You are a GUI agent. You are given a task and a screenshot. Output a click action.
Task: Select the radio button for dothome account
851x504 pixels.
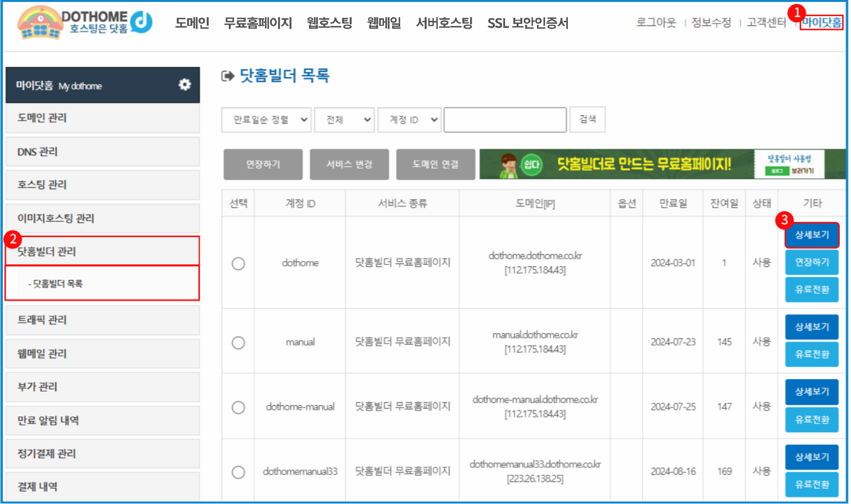(238, 263)
